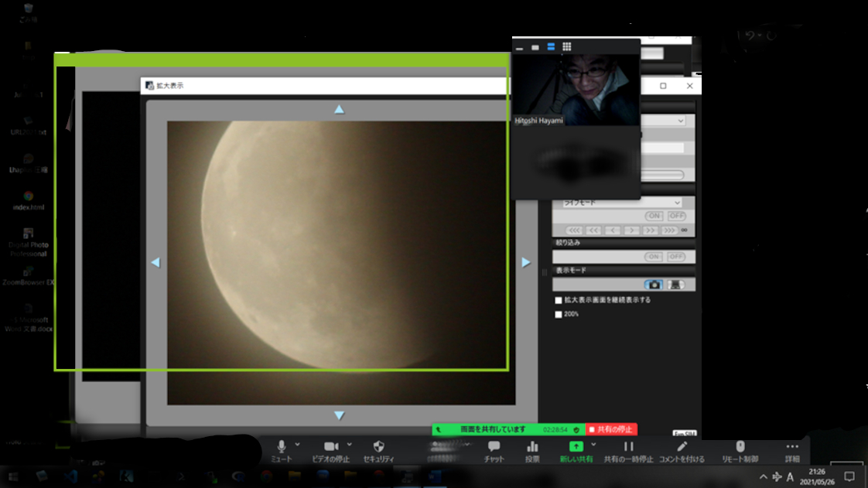Tick the 200% checkbox
The height and width of the screenshot is (488, 868).
pos(559,315)
